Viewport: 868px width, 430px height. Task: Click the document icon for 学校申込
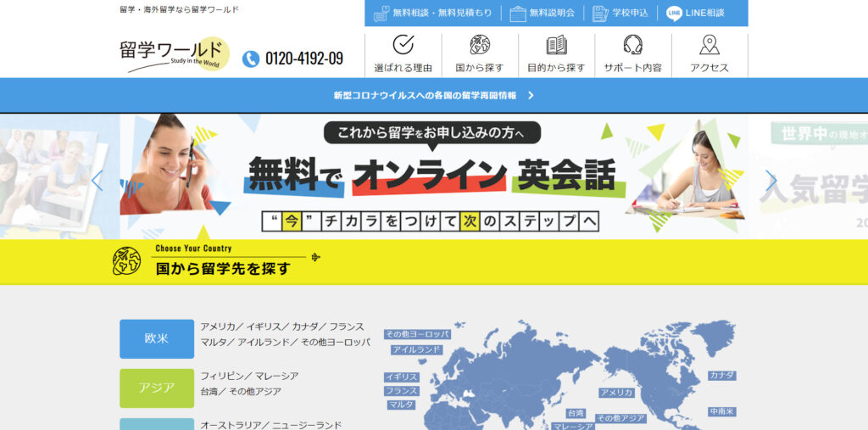point(600,14)
